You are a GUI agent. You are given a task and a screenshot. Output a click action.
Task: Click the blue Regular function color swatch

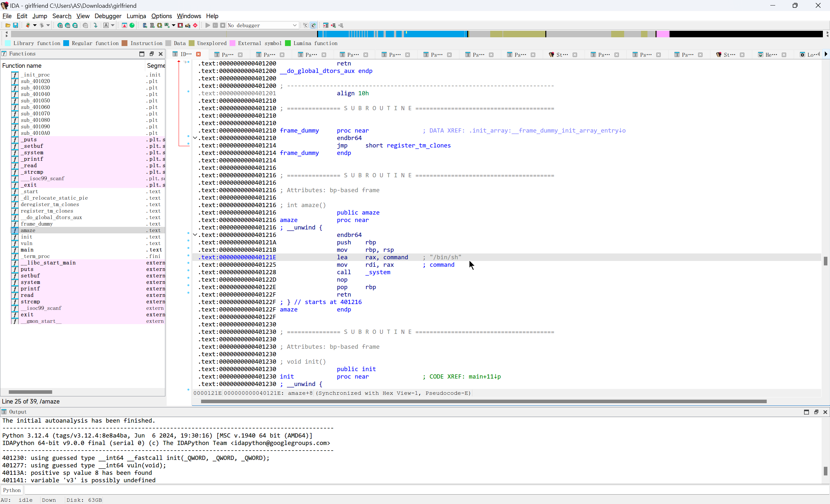66,43
